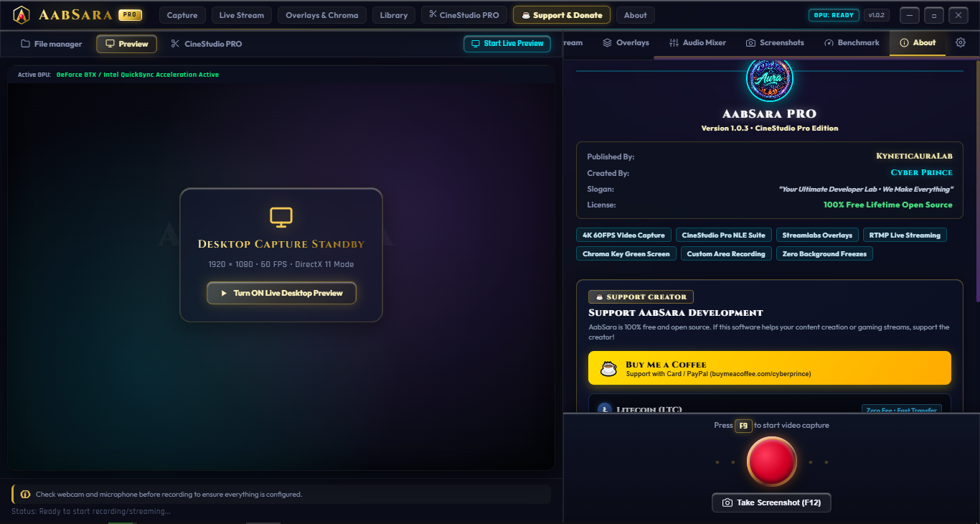Screen dimensions: 980x524
Task: Click the PRO badge beside AabSara title
Action: pyautogui.click(x=130, y=15)
